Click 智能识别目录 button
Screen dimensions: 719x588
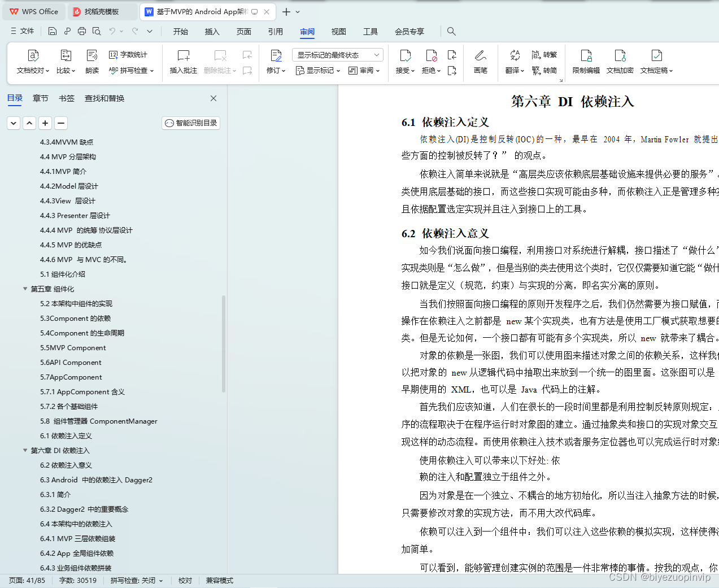[191, 123]
